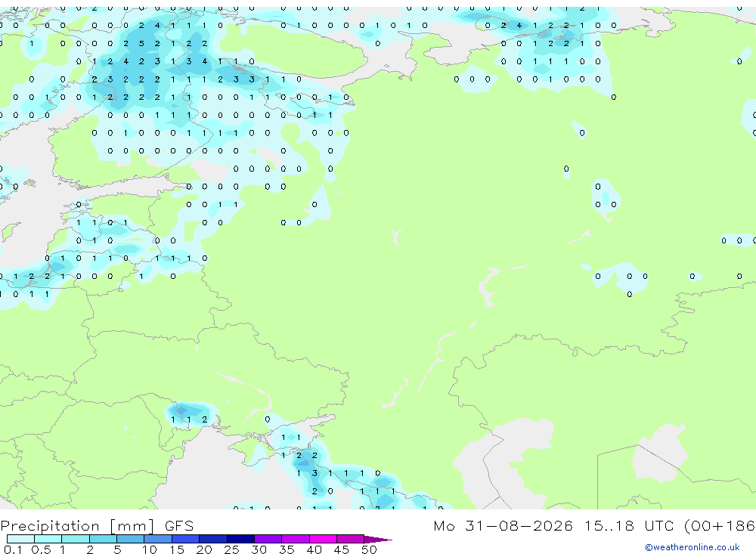Click the over-50 mm arrow tip of legend
This screenshot has width=756, height=554.
(377, 540)
